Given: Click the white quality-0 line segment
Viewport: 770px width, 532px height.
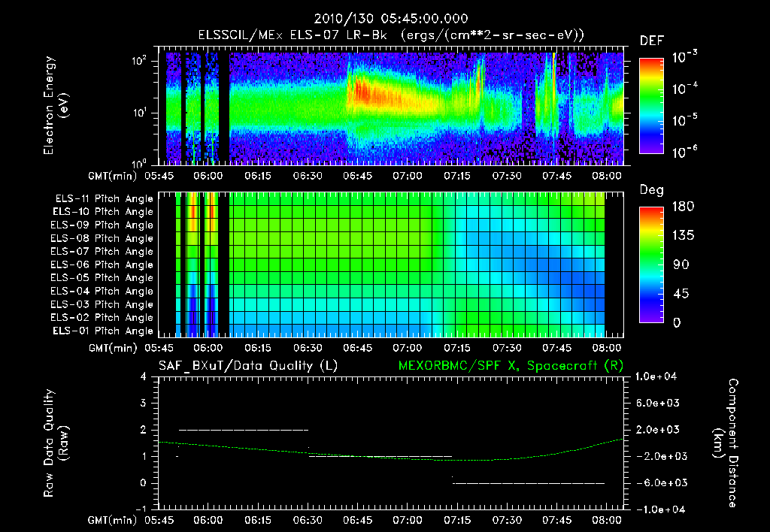Looking at the screenshot, I should (529, 483).
